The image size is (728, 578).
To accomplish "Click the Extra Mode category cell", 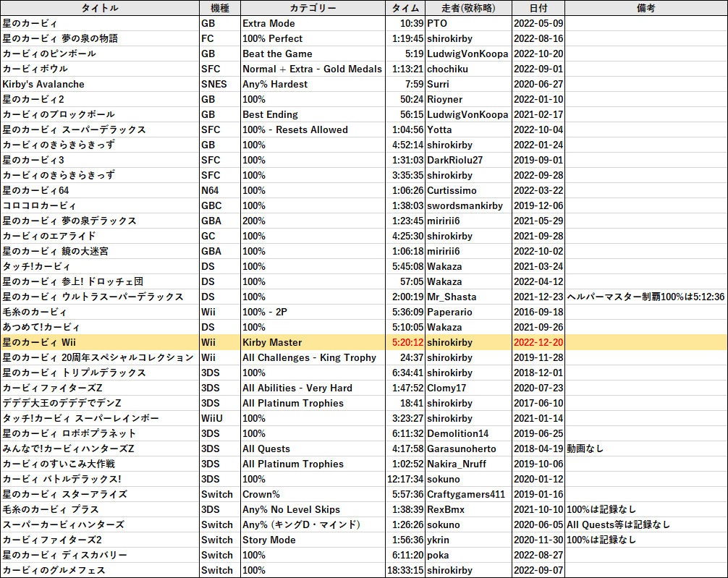I will 313,23.
